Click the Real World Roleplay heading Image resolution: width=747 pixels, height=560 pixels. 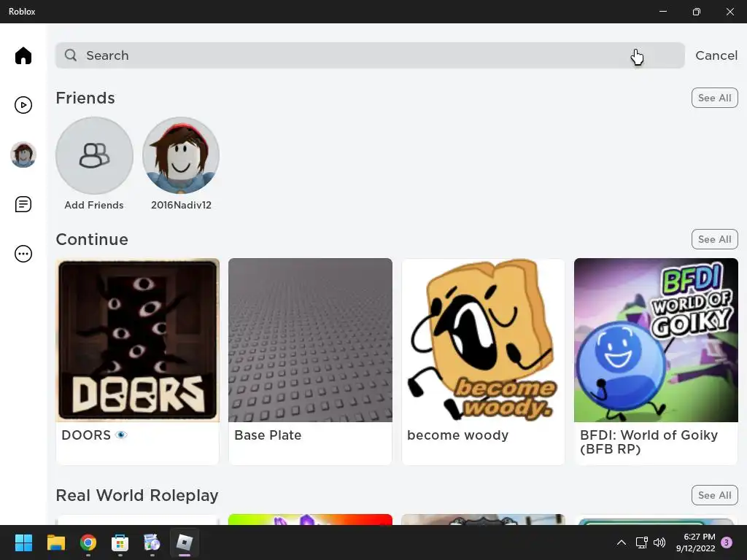click(137, 496)
